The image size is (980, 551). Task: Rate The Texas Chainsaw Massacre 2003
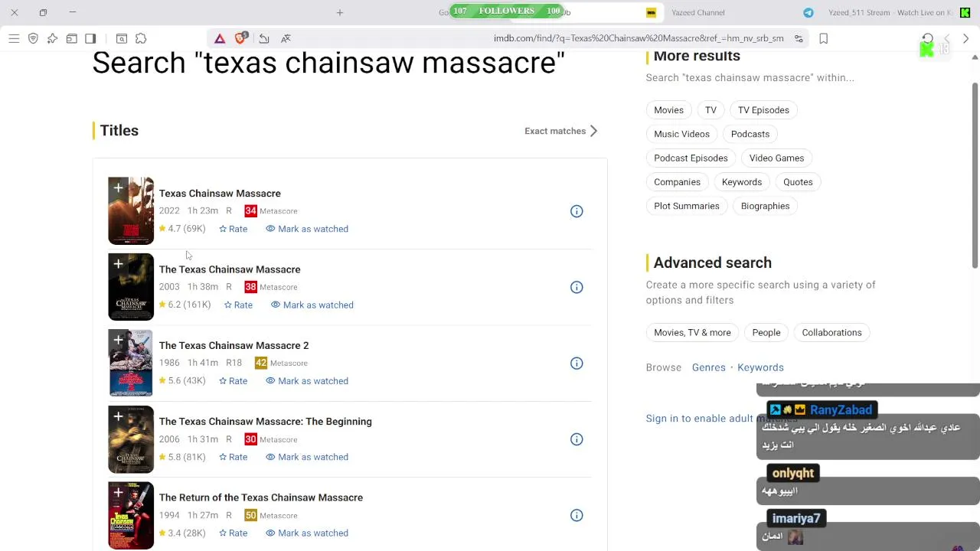pyautogui.click(x=238, y=305)
